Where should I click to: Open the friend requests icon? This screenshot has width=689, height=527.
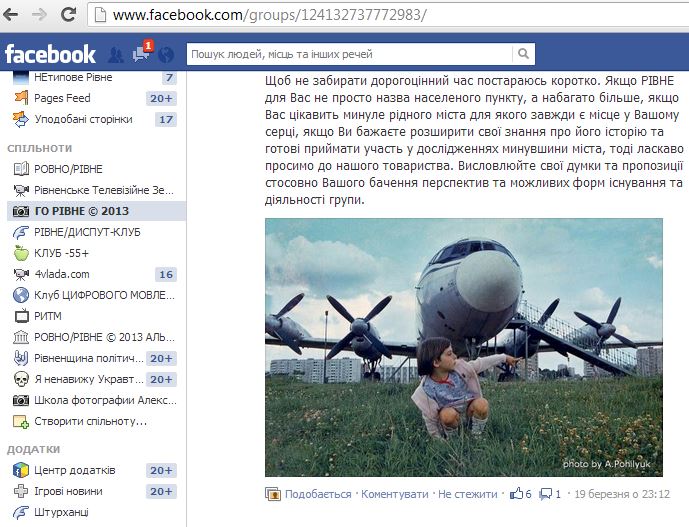116,55
